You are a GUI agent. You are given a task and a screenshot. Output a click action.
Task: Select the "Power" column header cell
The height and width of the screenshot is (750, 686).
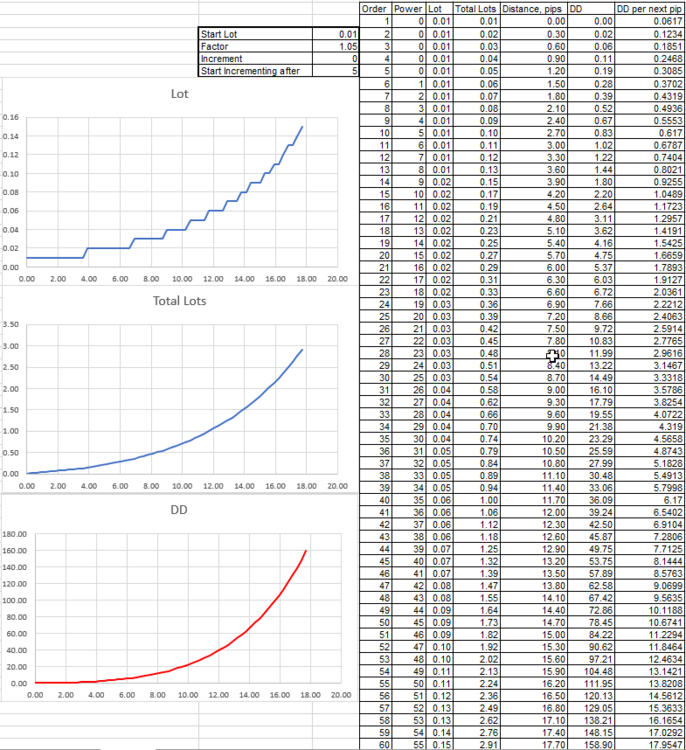pyautogui.click(x=409, y=9)
